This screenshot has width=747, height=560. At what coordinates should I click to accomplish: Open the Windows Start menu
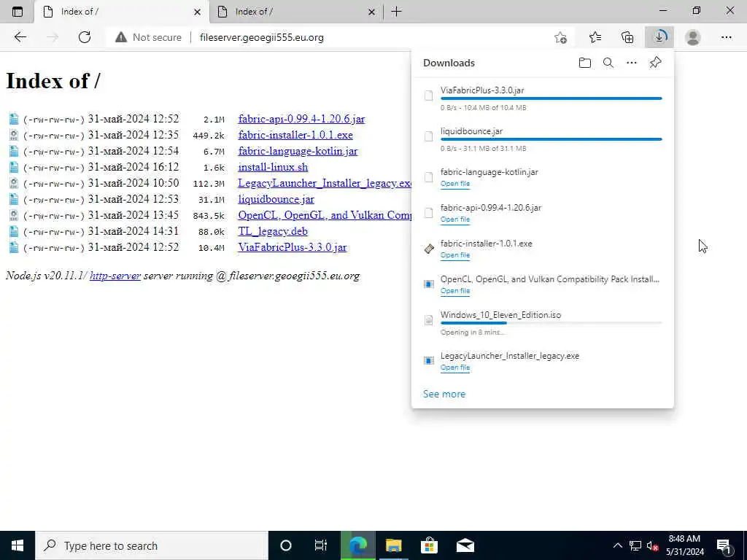(18, 545)
